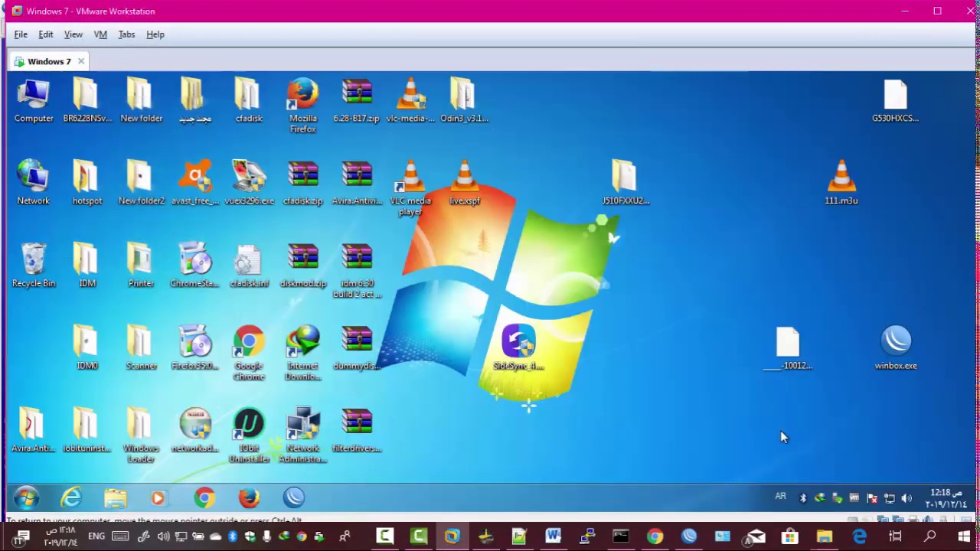The width and height of the screenshot is (980, 551).
Task: Open the iobituninst folder
Action: (x=87, y=430)
